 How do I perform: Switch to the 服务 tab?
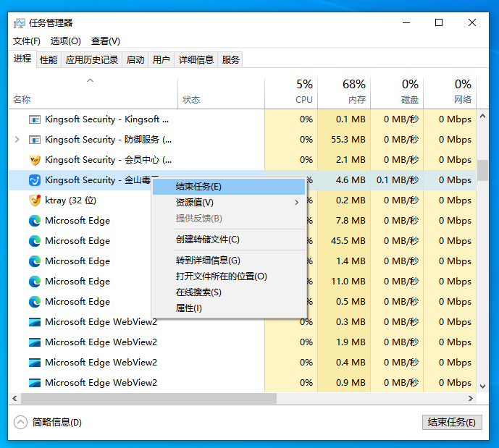(230, 60)
